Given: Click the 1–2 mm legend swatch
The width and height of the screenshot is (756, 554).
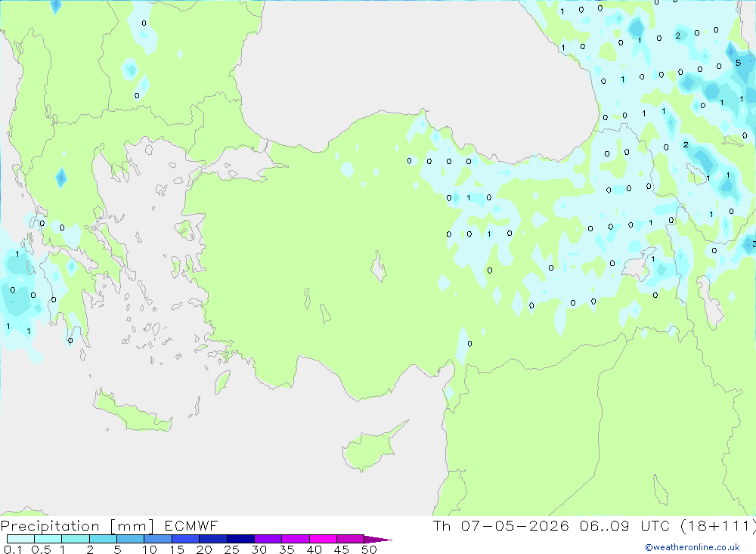Looking at the screenshot, I should 75,539.
